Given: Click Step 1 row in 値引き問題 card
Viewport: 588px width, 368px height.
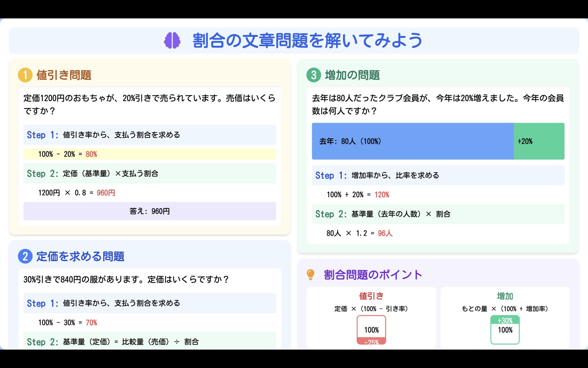Looking at the screenshot, I should click(150, 135).
